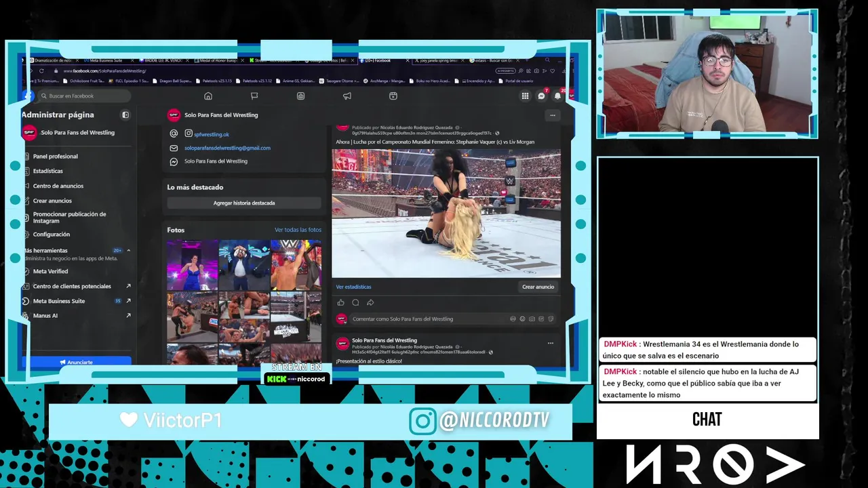Open the wrestling match post image

(446, 213)
